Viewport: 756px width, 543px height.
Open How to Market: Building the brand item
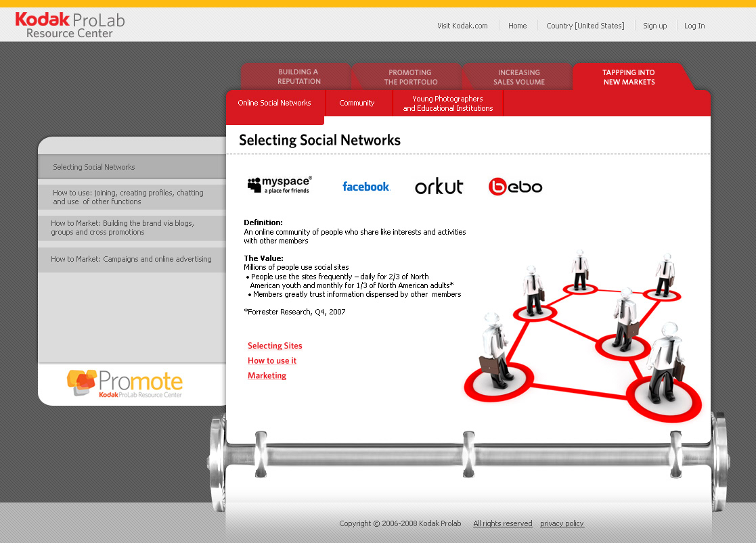(x=132, y=227)
